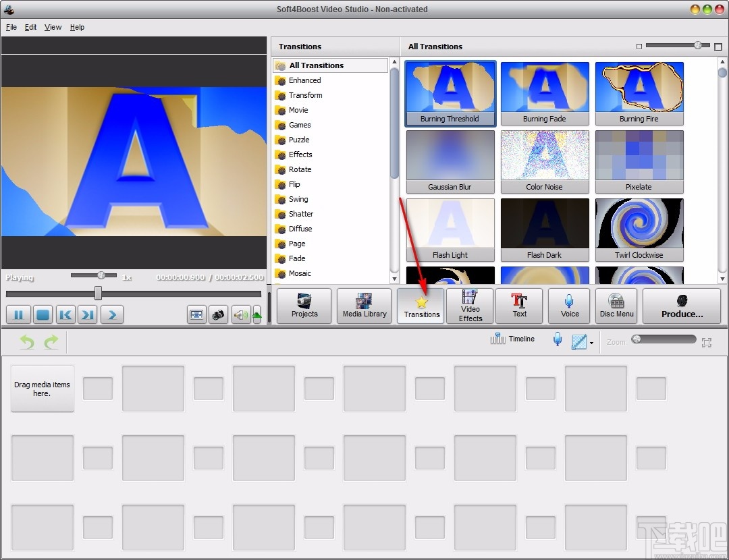
Task: Click the undo arrow above the timeline
Action: pos(26,342)
